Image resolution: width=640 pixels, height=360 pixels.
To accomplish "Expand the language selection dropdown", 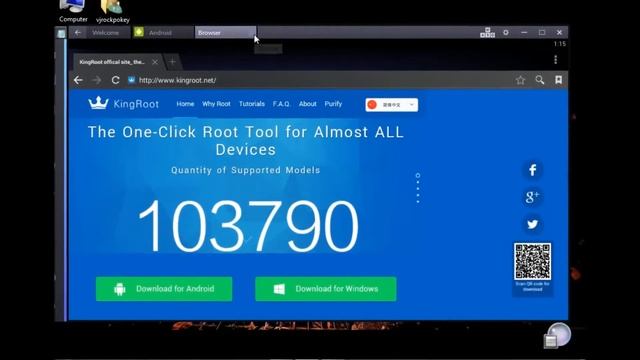I will pyautogui.click(x=391, y=105).
